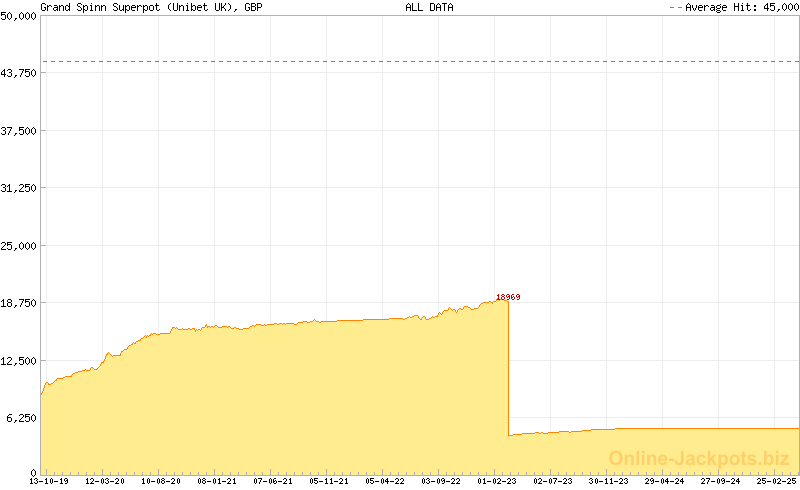Select the 18,750 y-axis label
This screenshot has width=800, height=490.
pyautogui.click(x=19, y=302)
